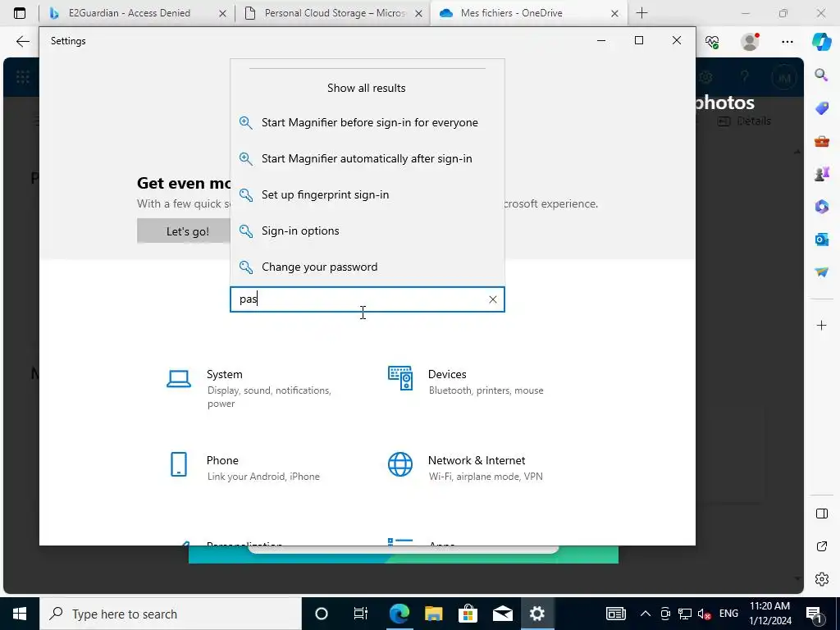Click Details in OneDrive page
Viewport: 840px width, 630px height.
coord(744,121)
